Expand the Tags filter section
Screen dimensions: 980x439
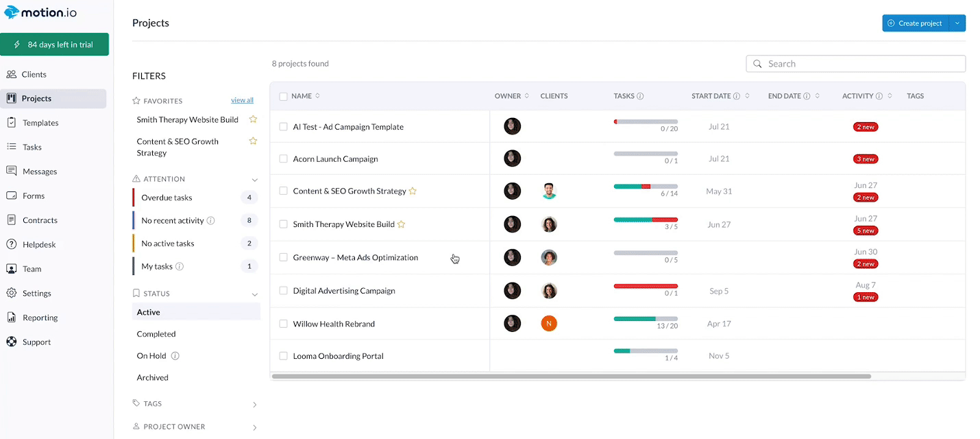point(254,403)
